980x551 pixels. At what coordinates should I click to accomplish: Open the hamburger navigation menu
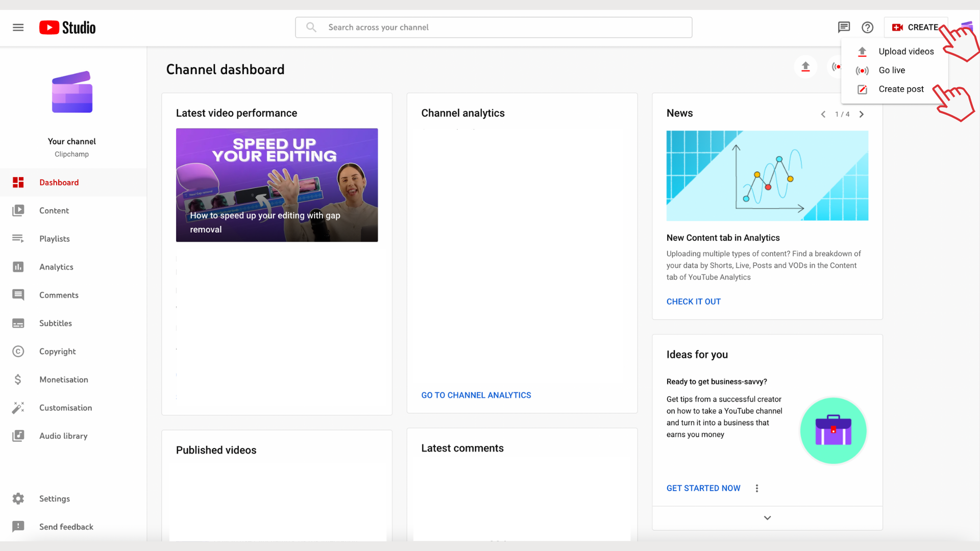[x=18, y=28]
